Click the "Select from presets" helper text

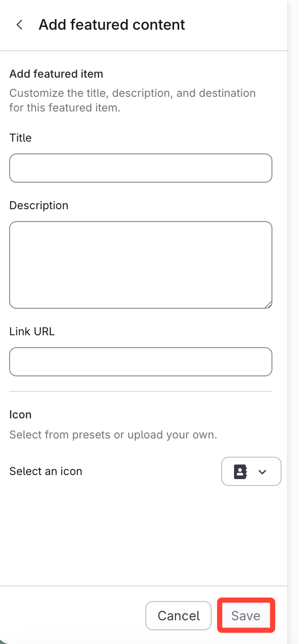pos(113,435)
